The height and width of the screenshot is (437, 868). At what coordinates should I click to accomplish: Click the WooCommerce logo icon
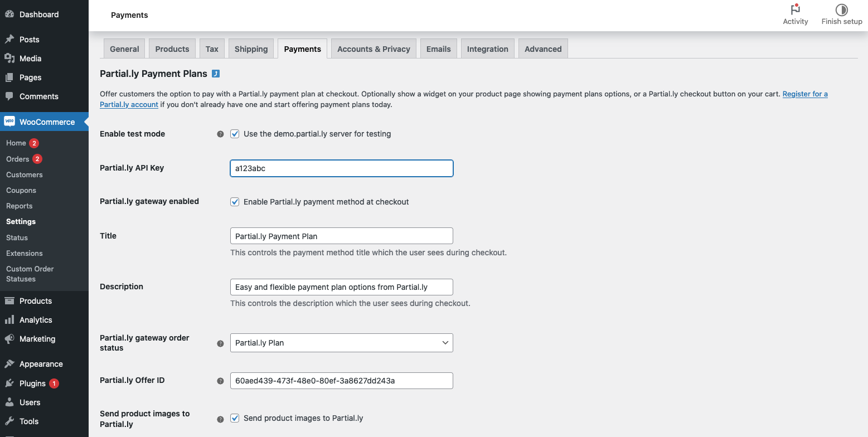9,122
